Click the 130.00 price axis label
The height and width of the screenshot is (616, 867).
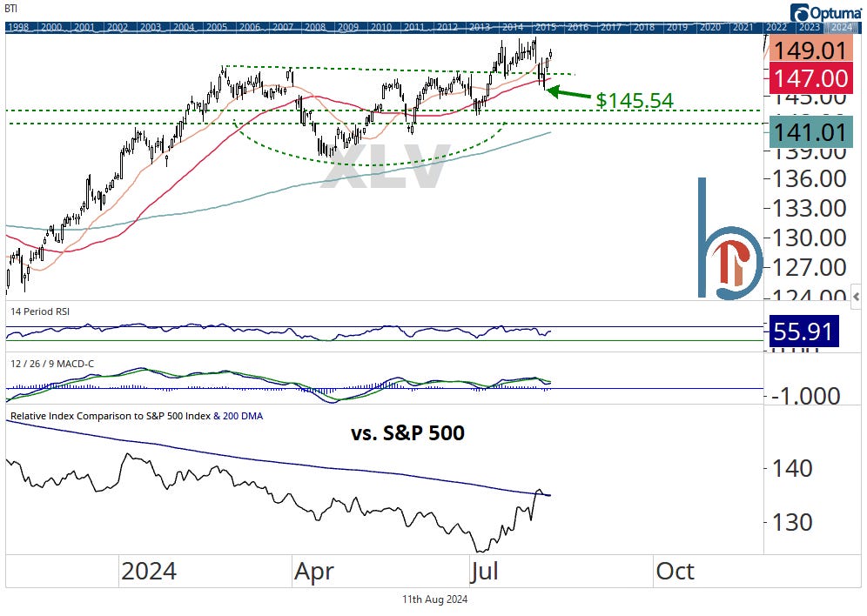pos(809,238)
